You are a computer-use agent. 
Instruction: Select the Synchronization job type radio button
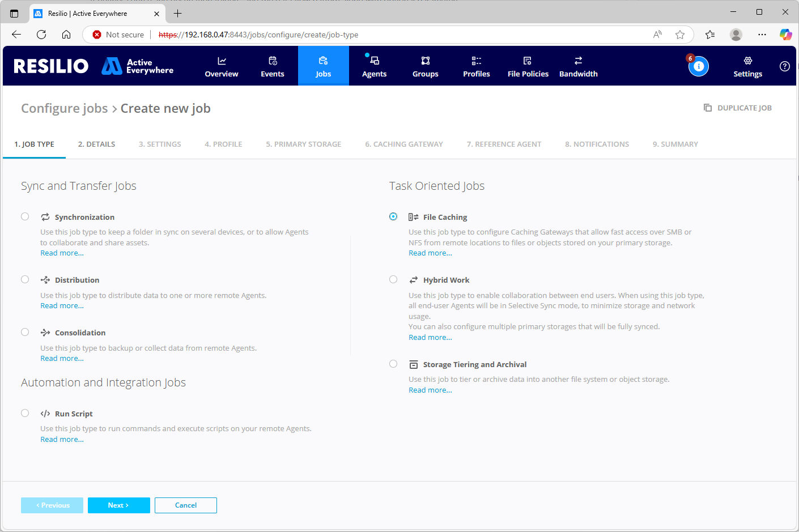[25, 216]
